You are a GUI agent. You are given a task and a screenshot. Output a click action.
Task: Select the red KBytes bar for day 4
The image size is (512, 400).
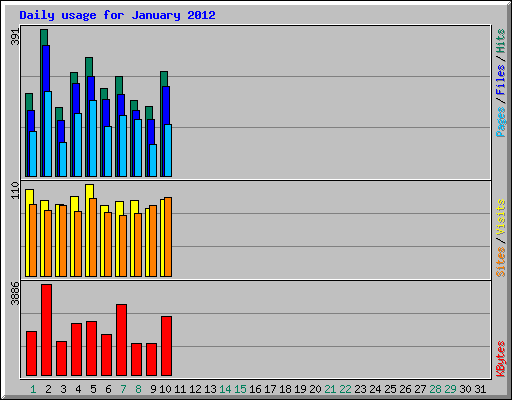76,349
